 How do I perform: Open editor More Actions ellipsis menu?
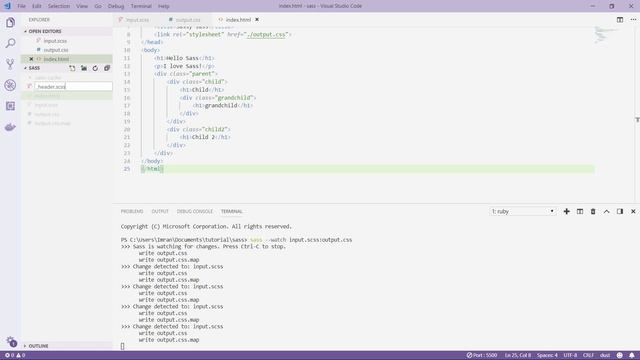pos(633,20)
